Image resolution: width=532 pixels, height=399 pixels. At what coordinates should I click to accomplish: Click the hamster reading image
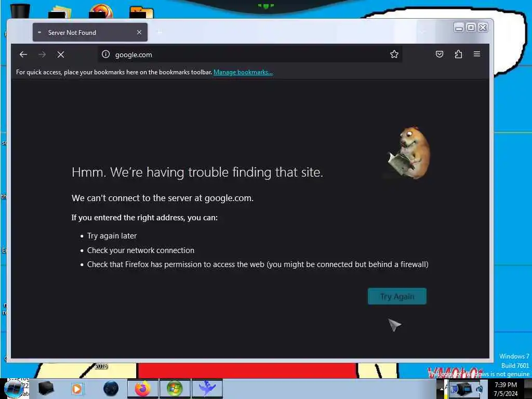click(x=409, y=153)
